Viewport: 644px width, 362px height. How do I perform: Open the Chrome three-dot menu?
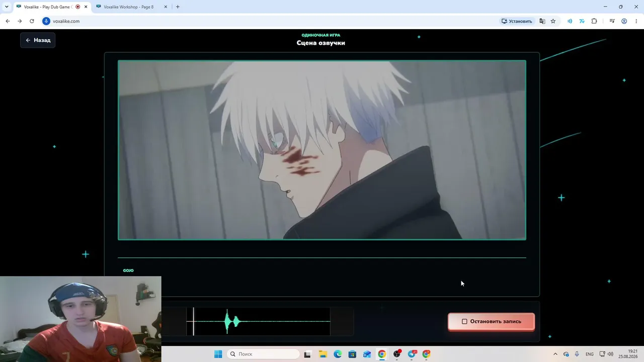click(636, 21)
